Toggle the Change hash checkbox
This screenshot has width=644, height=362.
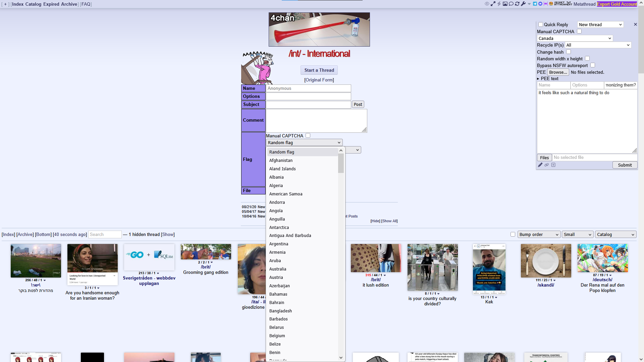569,52
